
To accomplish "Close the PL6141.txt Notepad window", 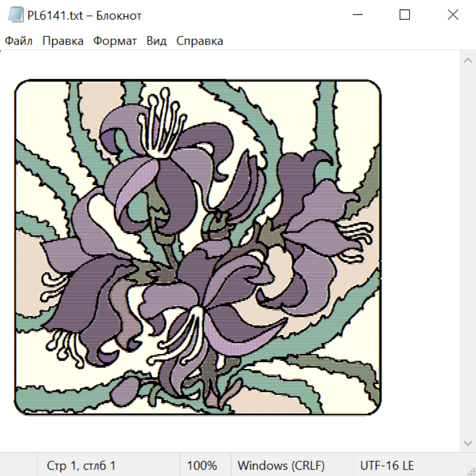I will click(453, 15).
